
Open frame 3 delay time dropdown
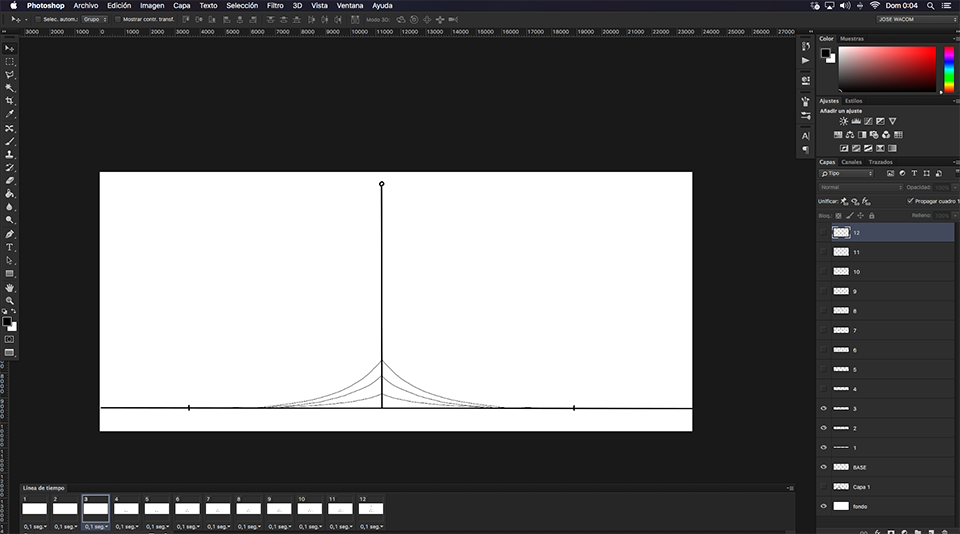pos(96,527)
